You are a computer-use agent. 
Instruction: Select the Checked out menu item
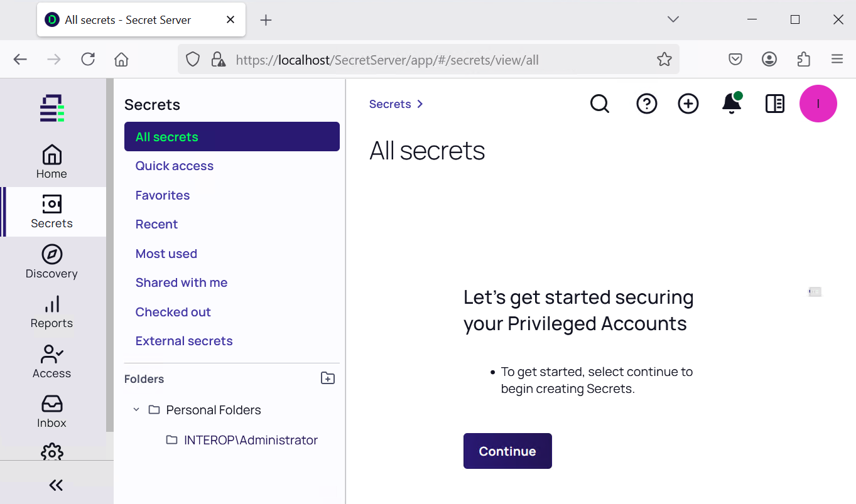[x=173, y=312]
